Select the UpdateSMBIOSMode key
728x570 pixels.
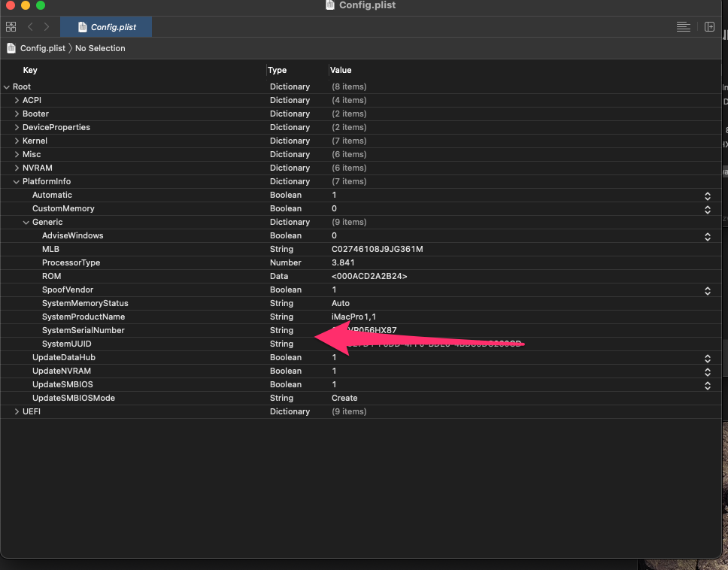(74, 398)
